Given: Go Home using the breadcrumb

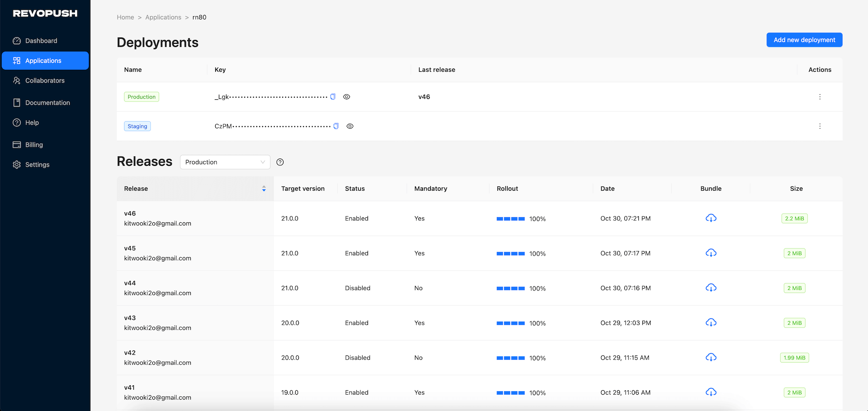Looking at the screenshot, I should coord(125,17).
